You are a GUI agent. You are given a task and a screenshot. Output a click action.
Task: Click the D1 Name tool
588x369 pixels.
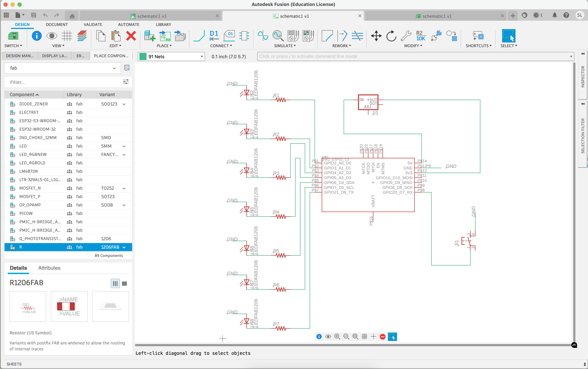[214, 36]
